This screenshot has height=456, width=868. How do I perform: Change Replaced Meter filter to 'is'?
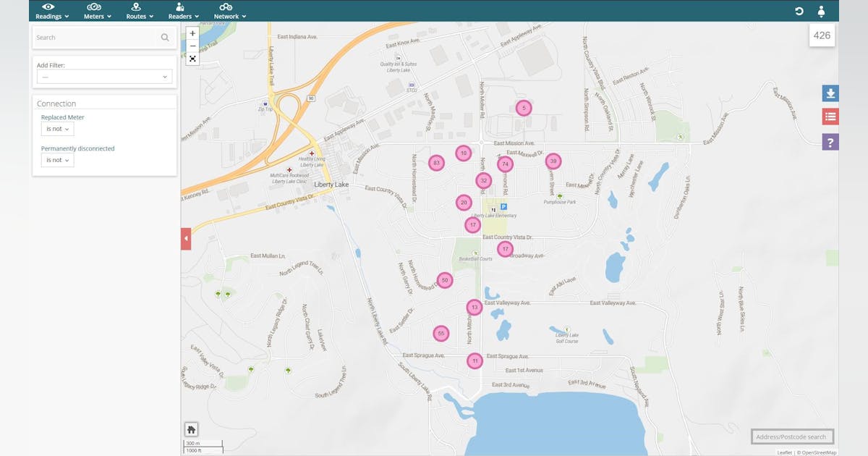[57, 128]
